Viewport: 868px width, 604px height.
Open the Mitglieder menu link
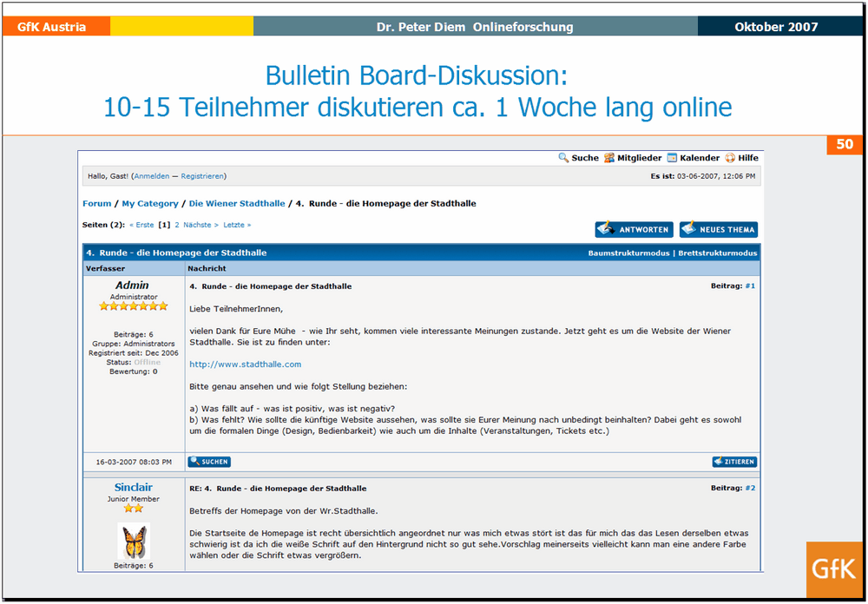click(640, 158)
